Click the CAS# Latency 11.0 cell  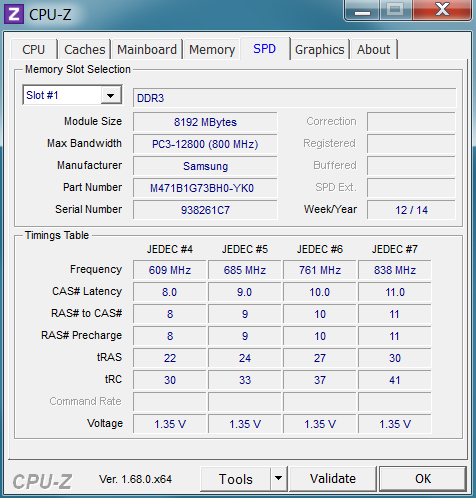click(395, 292)
